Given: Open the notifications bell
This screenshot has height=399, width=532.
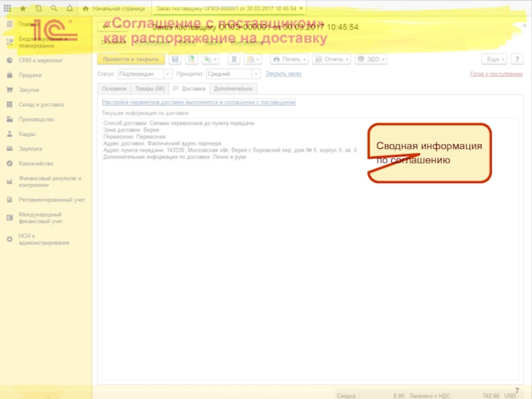Looking at the screenshot, I should [x=68, y=9].
